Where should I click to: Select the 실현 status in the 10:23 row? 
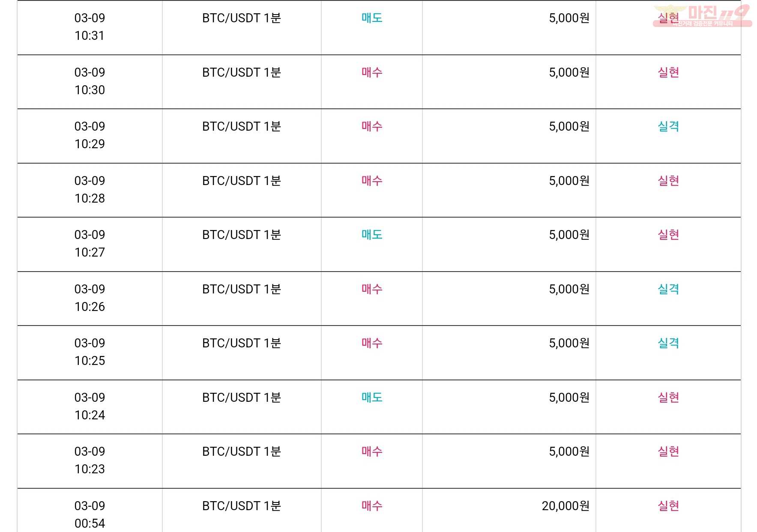(x=668, y=451)
